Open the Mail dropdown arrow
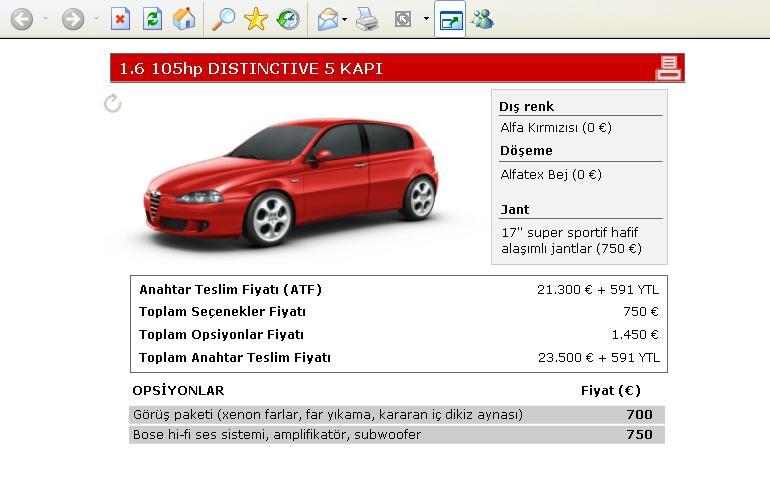Image resolution: width=770 pixels, height=484 pixels. tap(345, 19)
